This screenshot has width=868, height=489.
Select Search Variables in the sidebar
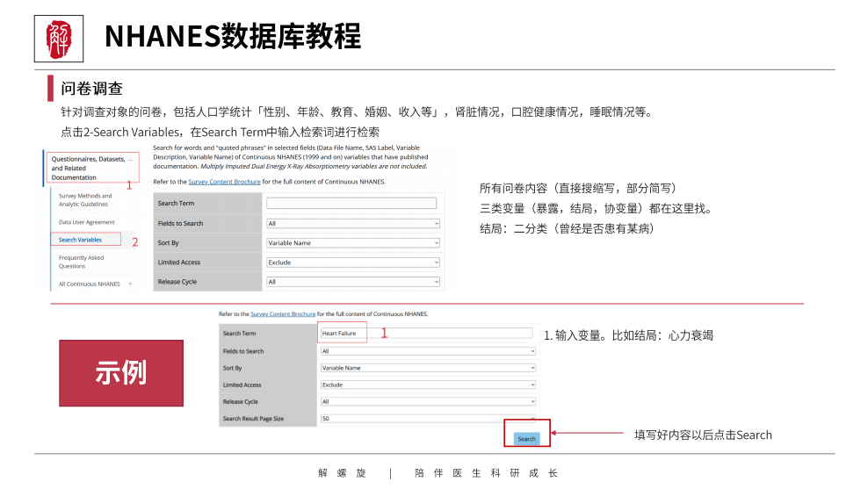80,240
